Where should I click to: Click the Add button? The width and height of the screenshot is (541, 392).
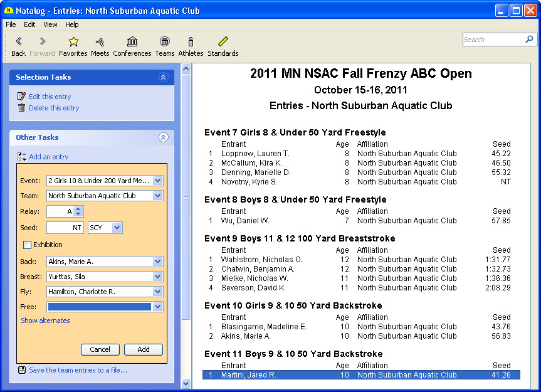click(144, 349)
